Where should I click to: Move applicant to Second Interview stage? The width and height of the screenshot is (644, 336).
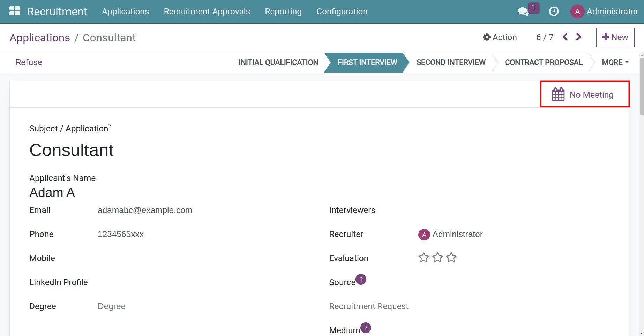[x=451, y=62]
